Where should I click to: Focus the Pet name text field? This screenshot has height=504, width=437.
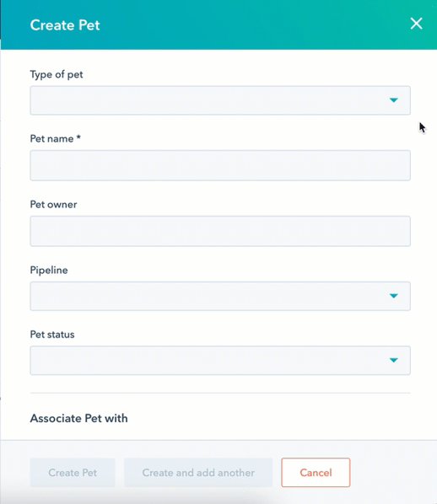click(x=220, y=165)
